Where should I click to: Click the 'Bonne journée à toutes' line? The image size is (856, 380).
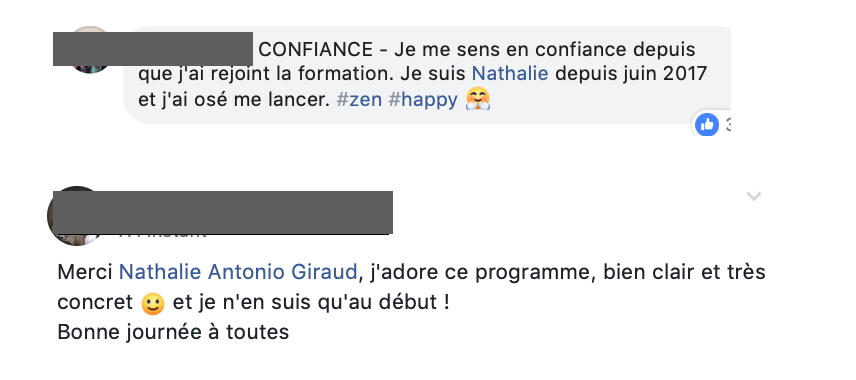173,332
